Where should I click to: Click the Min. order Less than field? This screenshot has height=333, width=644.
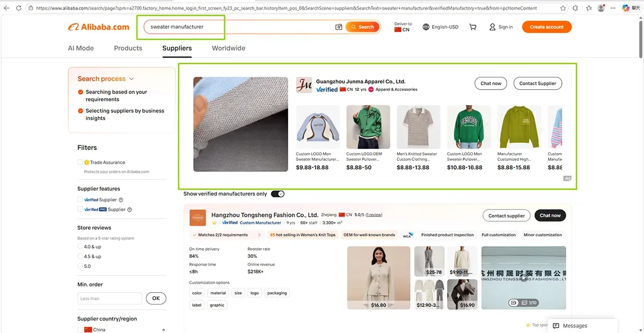(x=109, y=298)
